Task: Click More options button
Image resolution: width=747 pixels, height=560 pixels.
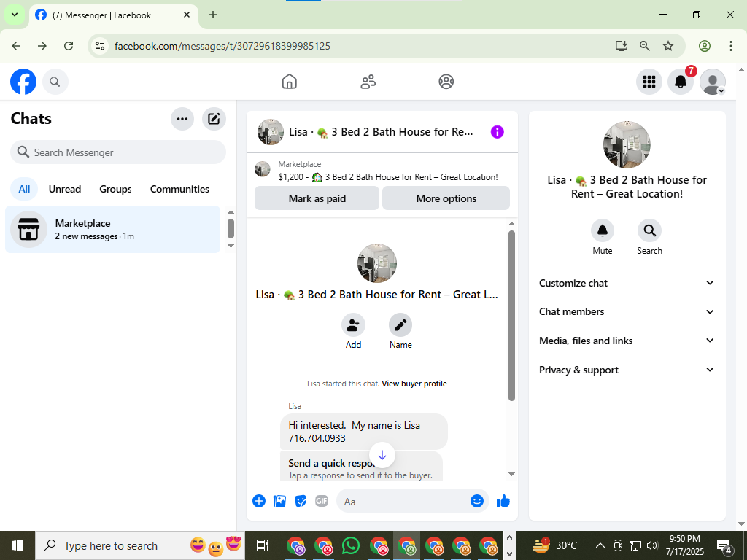Action: [446, 198]
